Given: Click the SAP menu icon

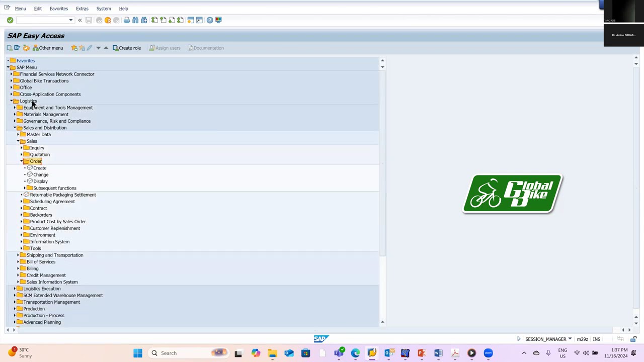Looking at the screenshot, I should [18, 48].
